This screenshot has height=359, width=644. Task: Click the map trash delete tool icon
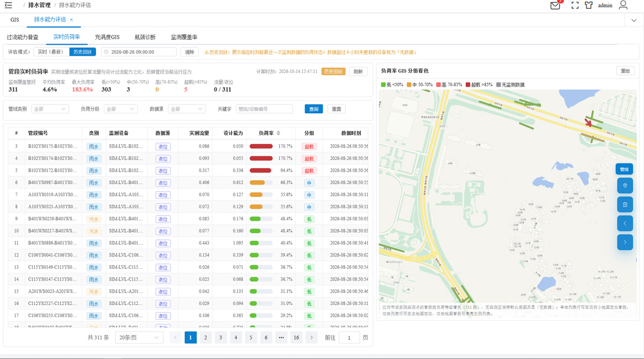point(625,204)
